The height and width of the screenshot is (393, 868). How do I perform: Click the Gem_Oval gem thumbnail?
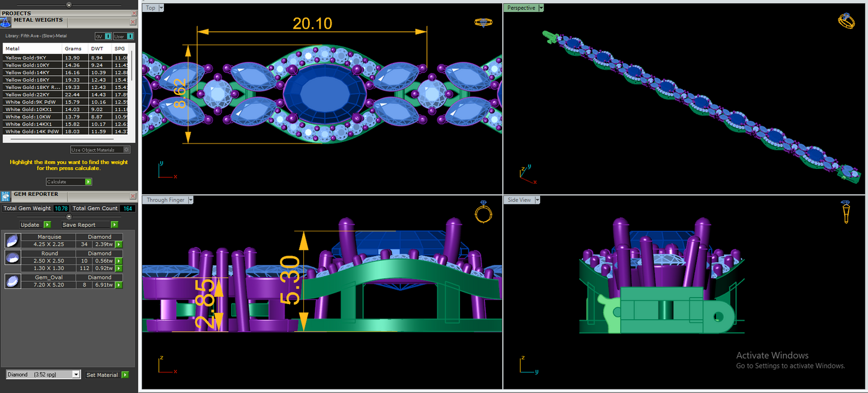click(x=11, y=281)
